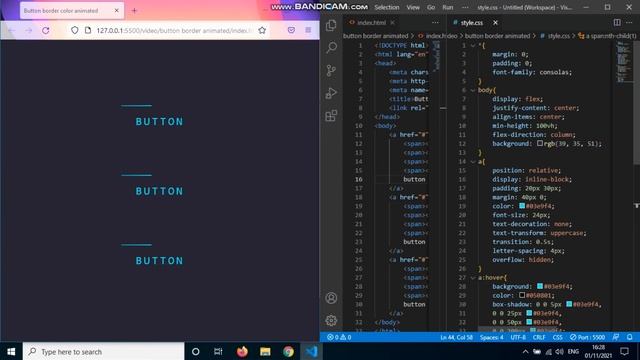This screenshot has height=360, width=640.
Task: Open more actions for style.css editor group
Action: [629, 22]
